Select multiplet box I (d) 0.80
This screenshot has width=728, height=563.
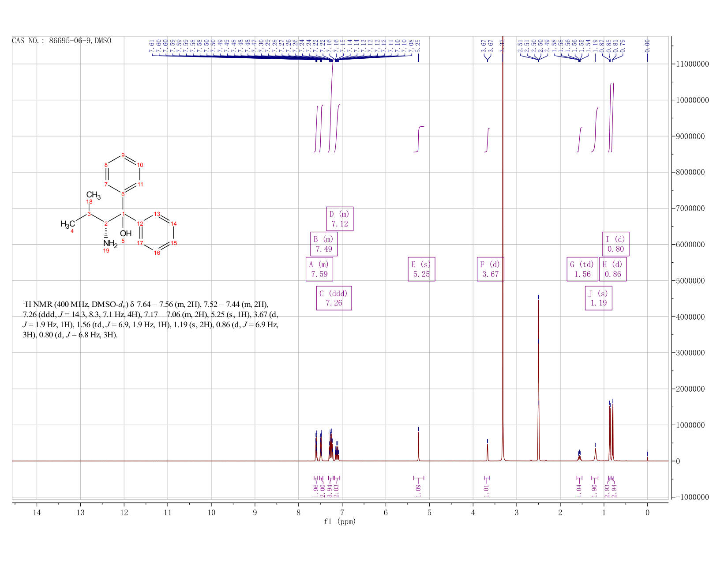coord(616,244)
